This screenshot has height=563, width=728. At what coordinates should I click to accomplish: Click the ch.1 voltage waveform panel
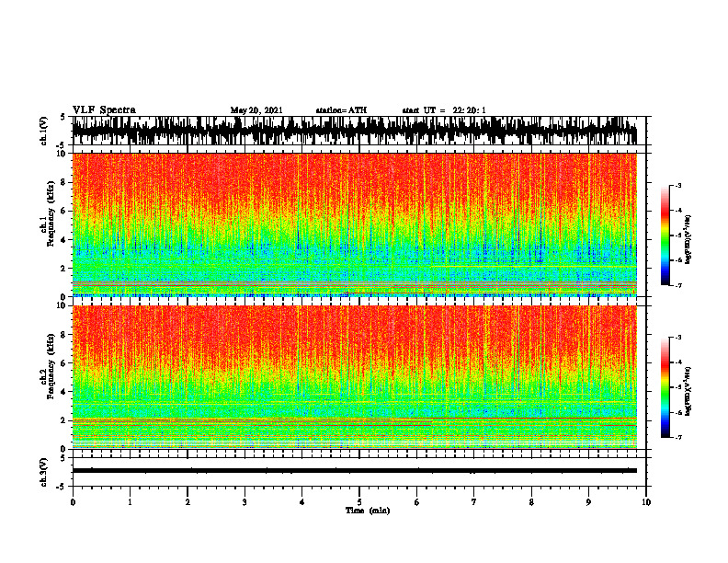click(x=358, y=131)
